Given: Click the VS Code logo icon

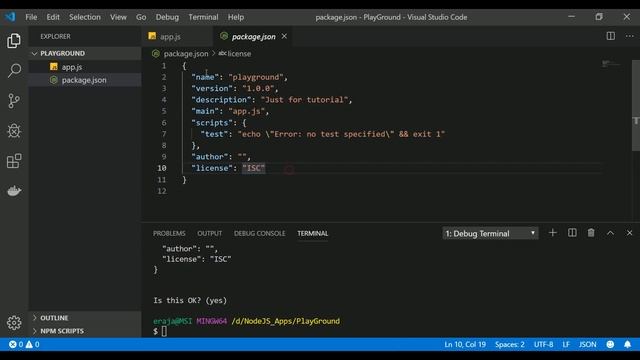Looking at the screenshot, I should pyautogui.click(x=10, y=17).
